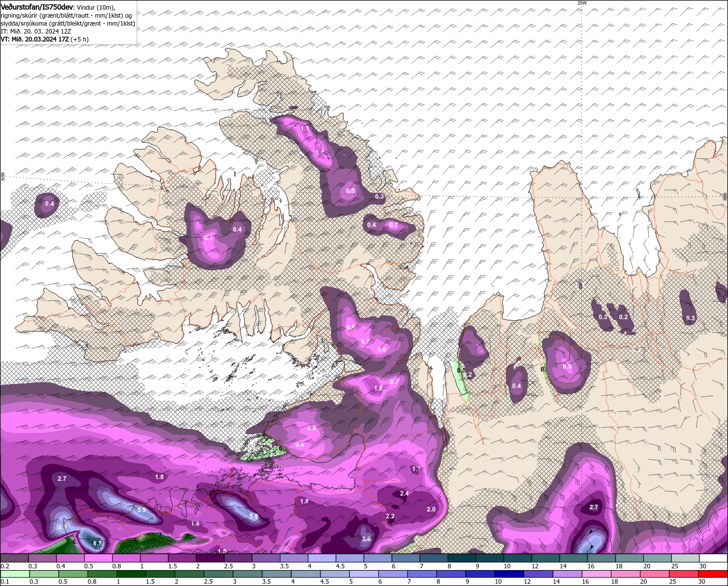Click the 25 label in the lower legend row
Image resolution: width=728 pixels, height=586 pixels.
(x=673, y=581)
